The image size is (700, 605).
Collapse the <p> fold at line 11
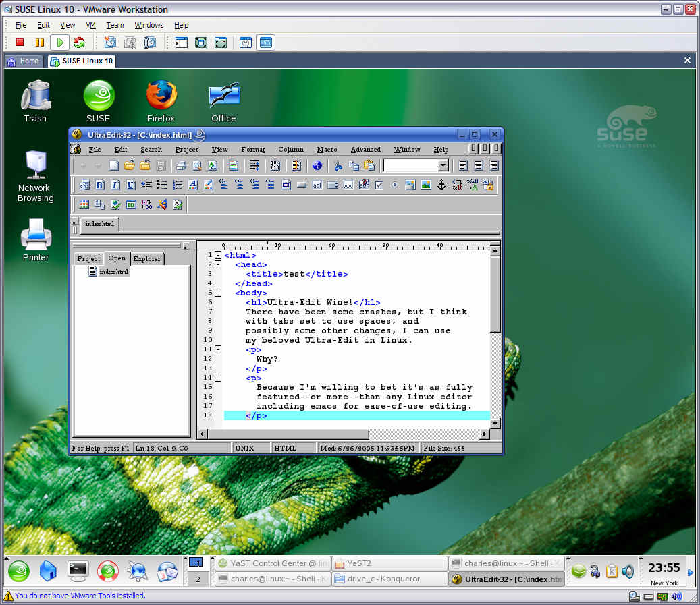pyautogui.click(x=218, y=349)
